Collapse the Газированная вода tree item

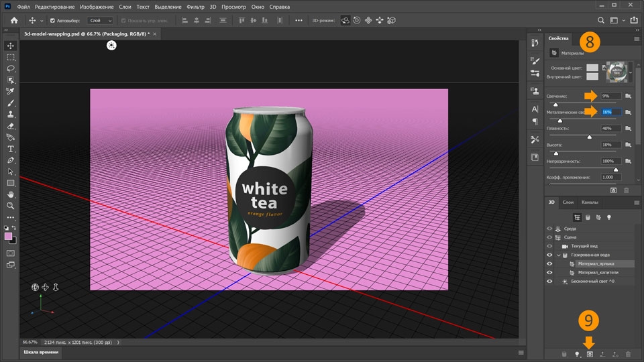[x=558, y=255]
